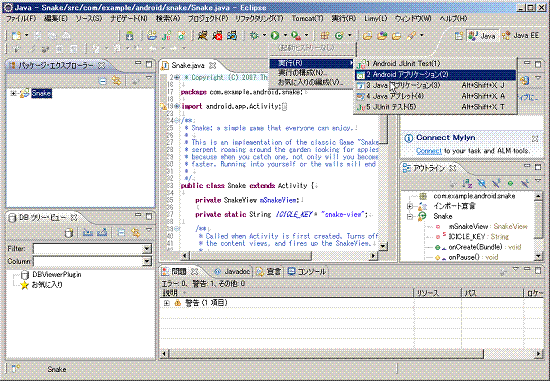Close the Snake.java editor tab
Image resolution: width=550 pixels, height=381 pixels.
(212, 66)
